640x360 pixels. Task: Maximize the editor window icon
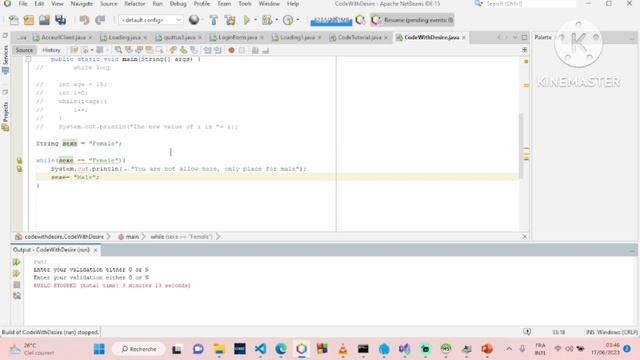pos(524,38)
